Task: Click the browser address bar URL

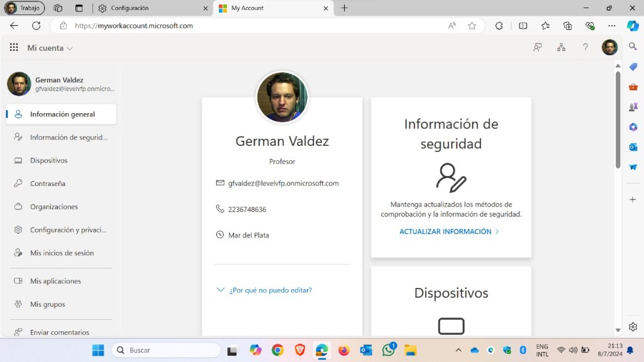Action: coord(133,26)
